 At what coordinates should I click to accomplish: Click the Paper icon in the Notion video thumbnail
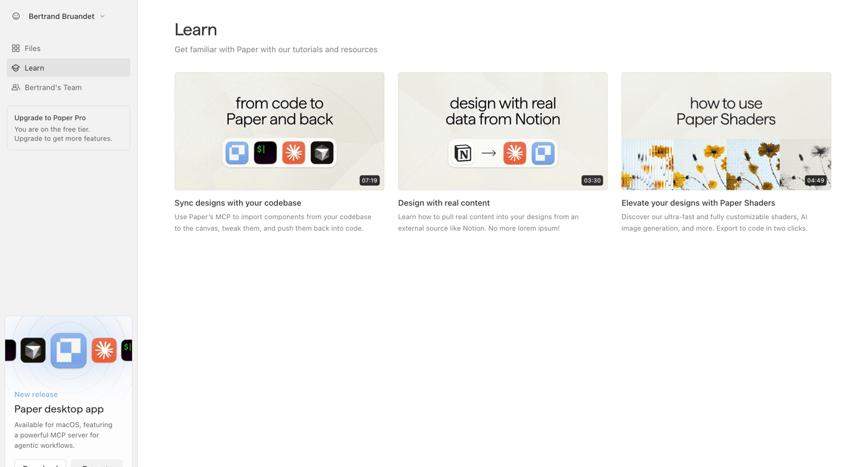(543, 153)
